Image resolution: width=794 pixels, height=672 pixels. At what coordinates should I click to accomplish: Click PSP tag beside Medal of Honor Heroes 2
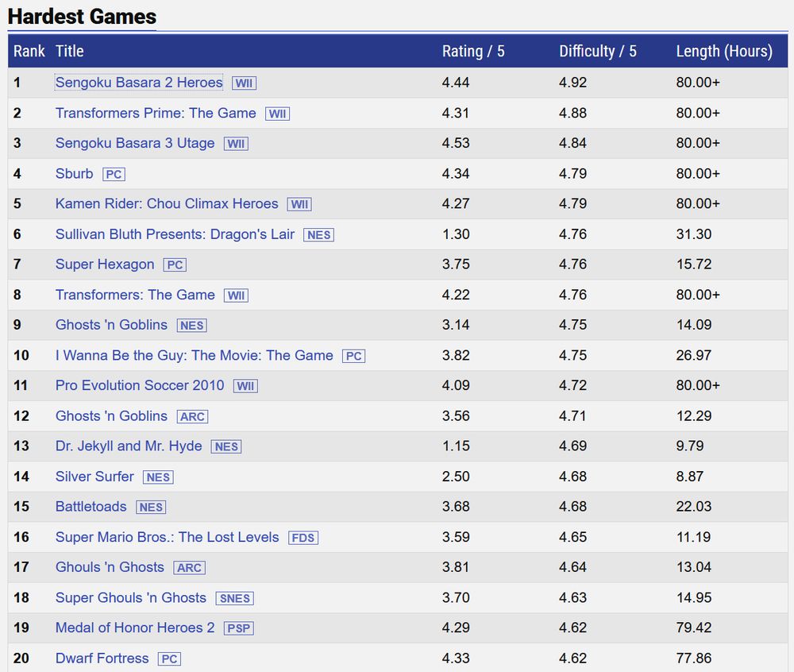pos(238,628)
